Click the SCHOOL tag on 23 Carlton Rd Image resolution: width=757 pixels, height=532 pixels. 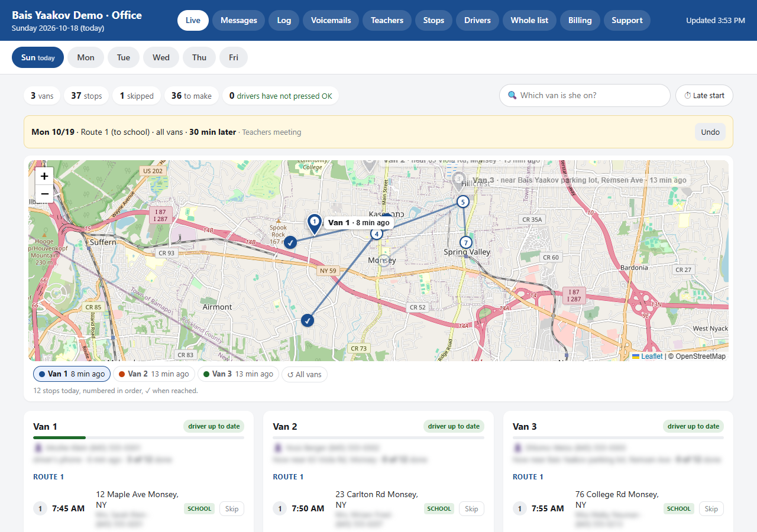tap(439, 509)
